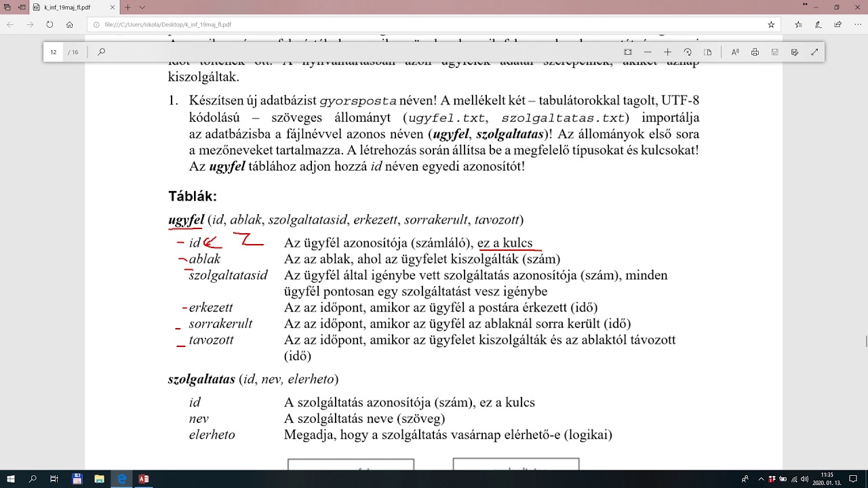Show hidden system tray icons

(x=761, y=479)
